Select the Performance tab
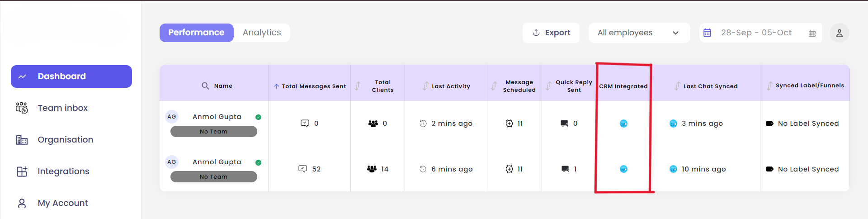Screen dimensions: 868x219 pos(197,33)
